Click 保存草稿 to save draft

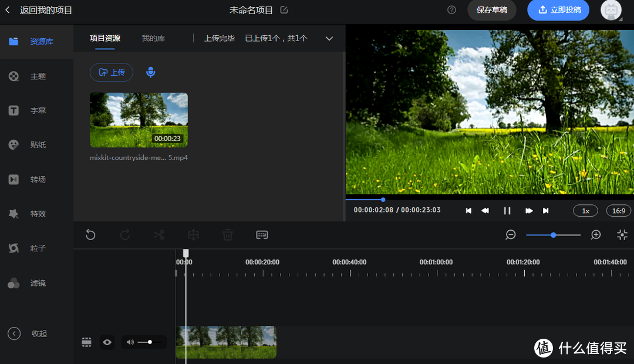492,10
